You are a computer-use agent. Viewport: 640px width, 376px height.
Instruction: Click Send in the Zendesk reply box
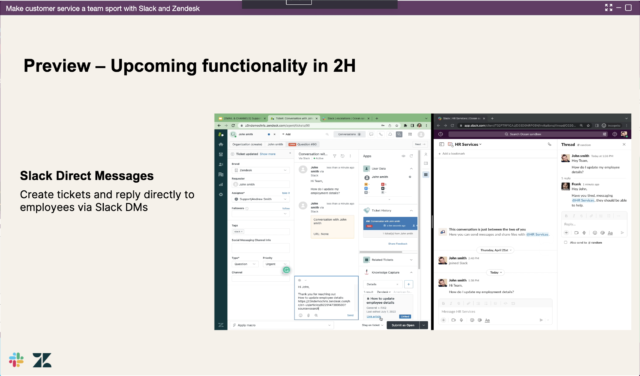(x=350, y=315)
